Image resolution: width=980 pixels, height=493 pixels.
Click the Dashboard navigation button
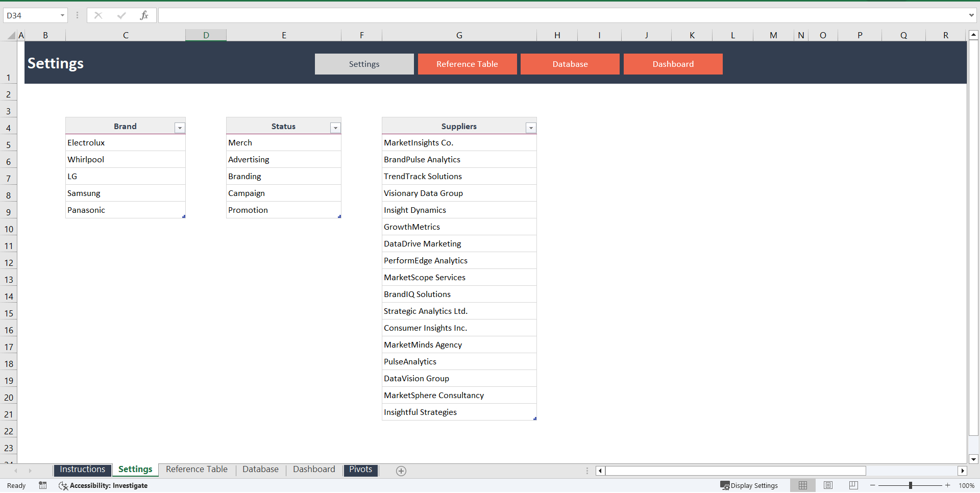click(673, 64)
